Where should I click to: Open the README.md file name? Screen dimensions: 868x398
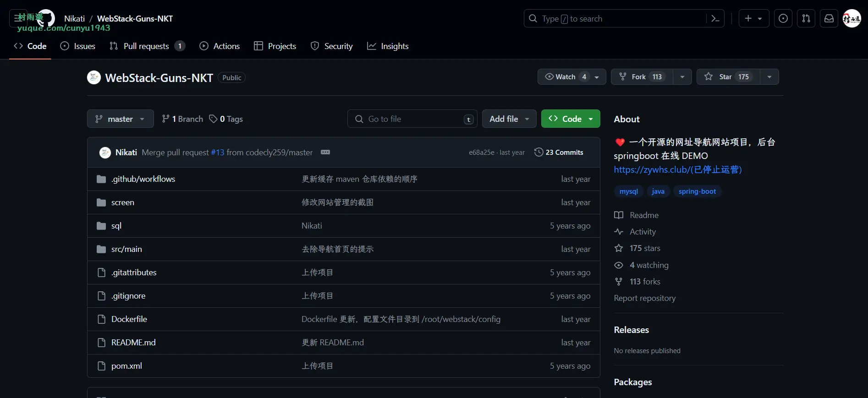click(133, 343)
